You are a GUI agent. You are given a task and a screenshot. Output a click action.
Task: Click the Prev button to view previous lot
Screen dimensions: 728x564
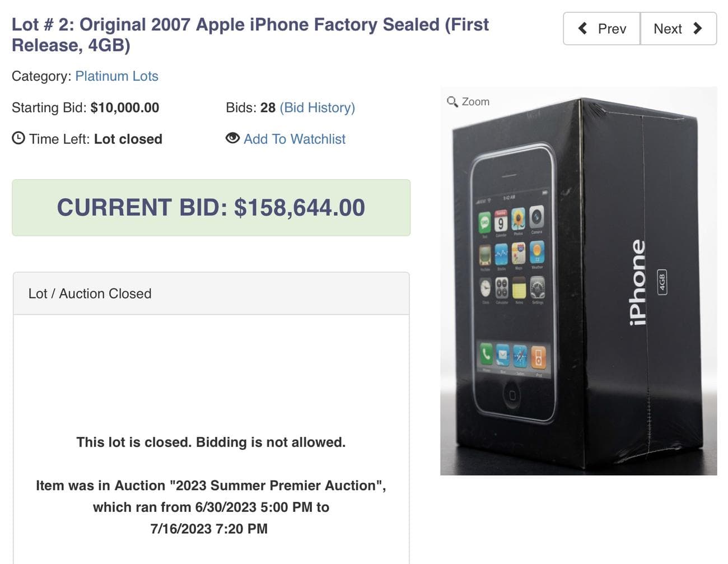pyautogui.click(x=601, y=29)
